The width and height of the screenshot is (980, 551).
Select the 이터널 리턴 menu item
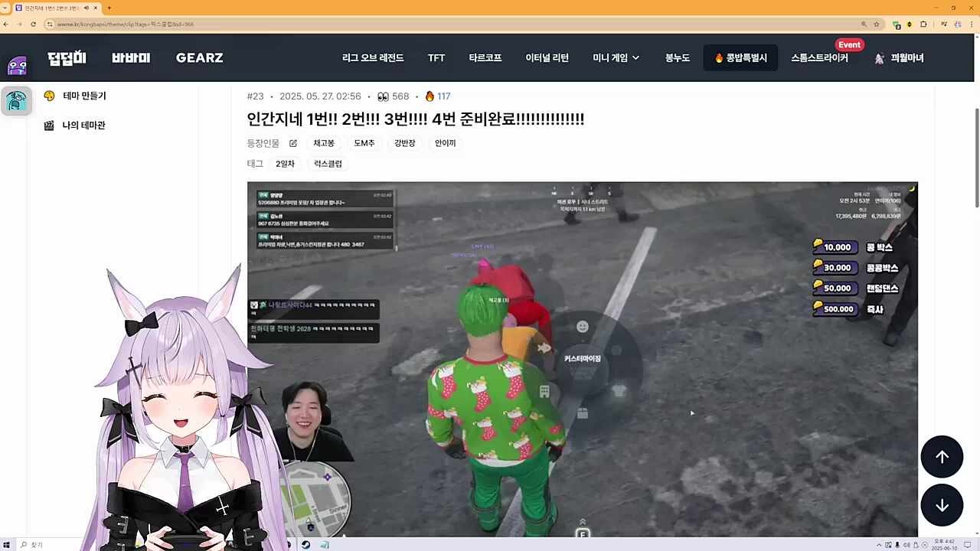click(547, 58)
